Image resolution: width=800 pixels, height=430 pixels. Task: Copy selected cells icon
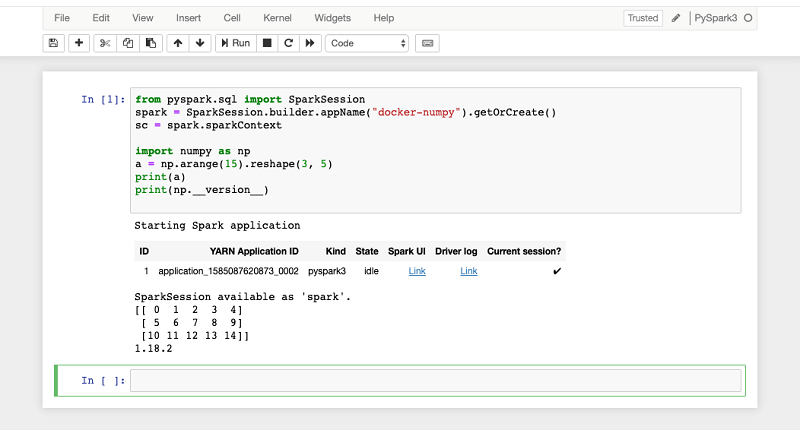(128, 43)
